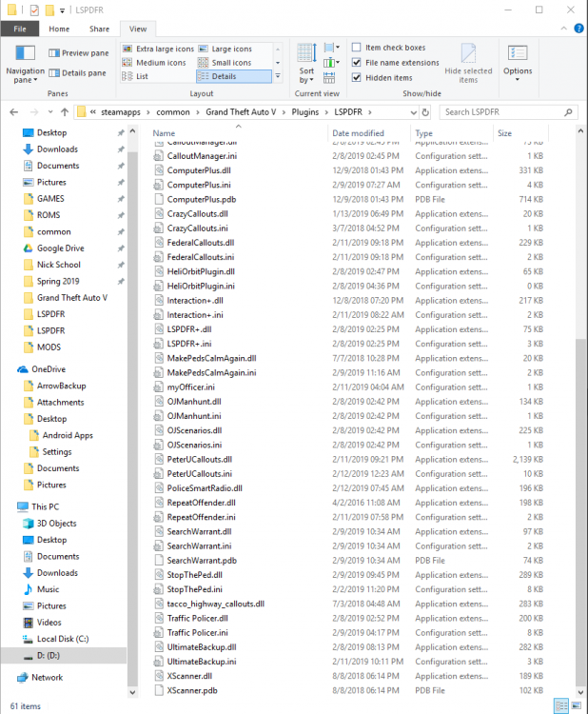Select ComputerPlus.pdb file icon
Image resolution: width=588 pixels, height=714 pixels.
click(x=158, y=200)
